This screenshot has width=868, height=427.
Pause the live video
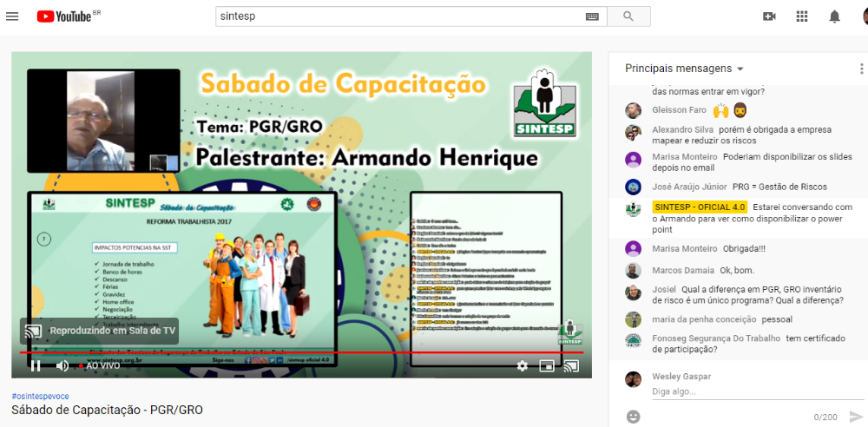point(36,365)
